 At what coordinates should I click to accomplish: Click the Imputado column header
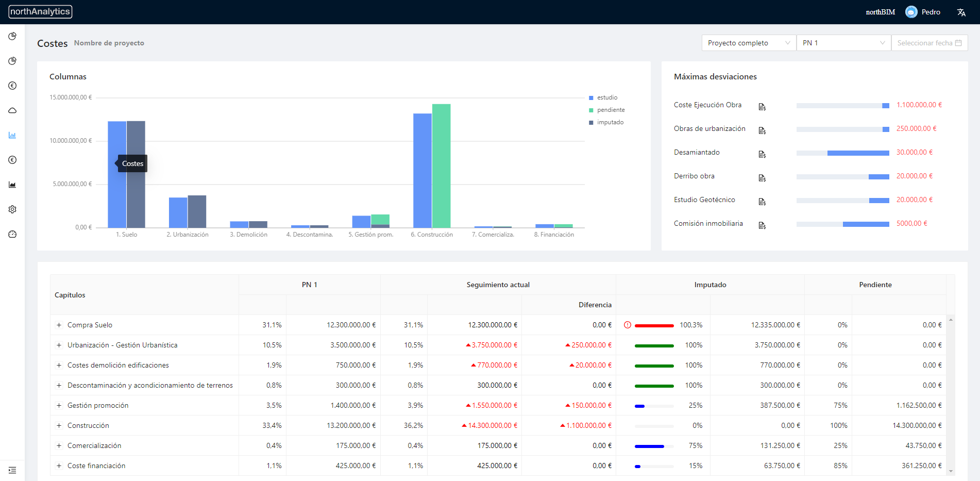tap(710, 285)
